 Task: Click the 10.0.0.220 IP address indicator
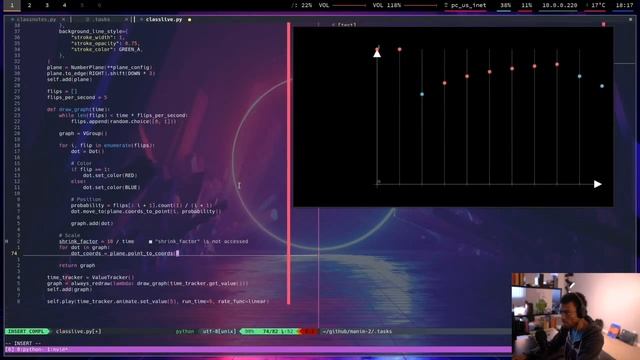[x=559, y=5]
